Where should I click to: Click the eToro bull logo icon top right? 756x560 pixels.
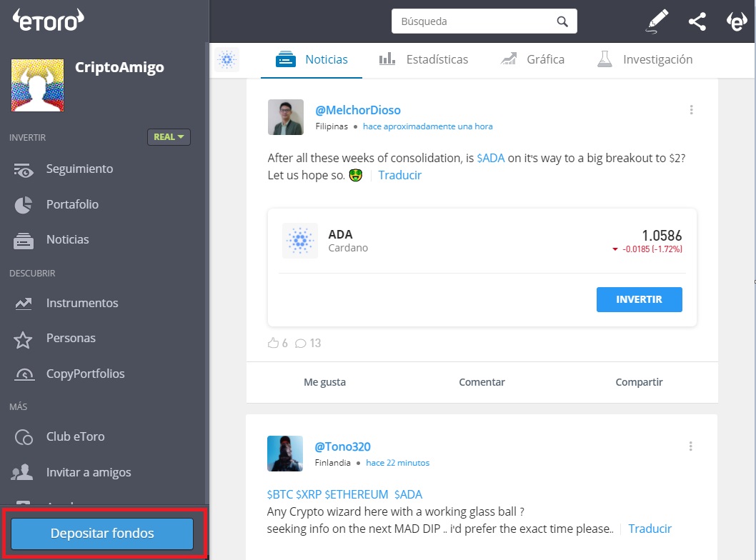pyautogui.click(x=736, y=21)
